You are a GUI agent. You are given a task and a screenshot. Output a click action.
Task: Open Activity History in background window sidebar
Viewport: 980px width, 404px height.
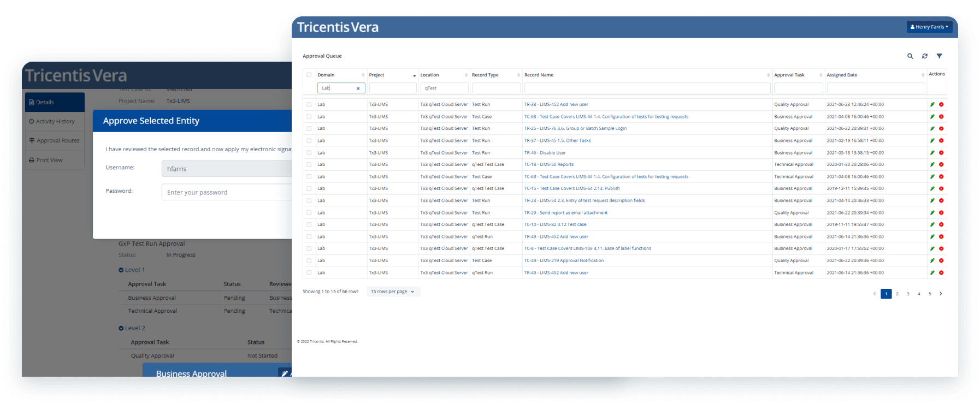pos(55,121)
